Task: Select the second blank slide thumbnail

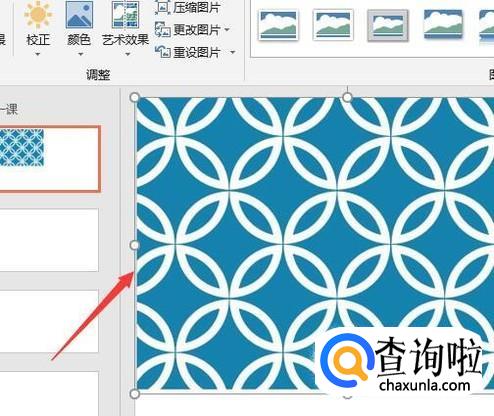Action: [x=49, y=240]
